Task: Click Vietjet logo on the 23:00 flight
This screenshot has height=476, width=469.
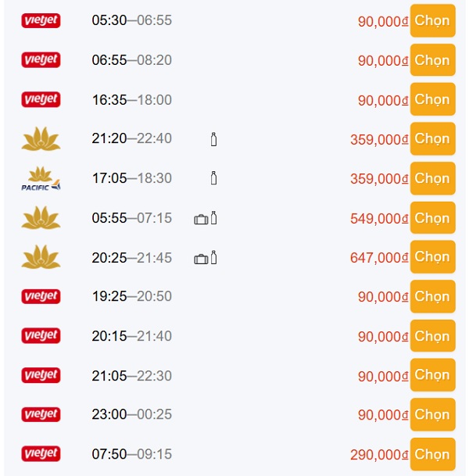Action: coord(41,414)
